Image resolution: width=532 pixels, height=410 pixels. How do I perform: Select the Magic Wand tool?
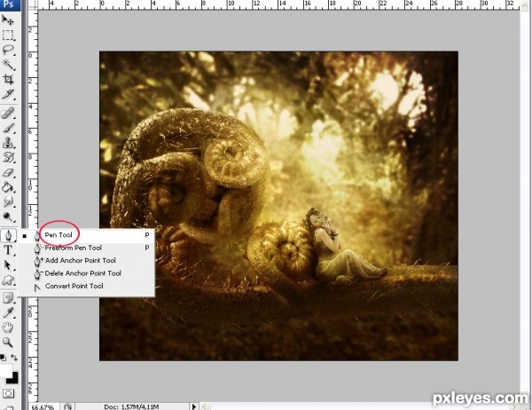point(8,64)
